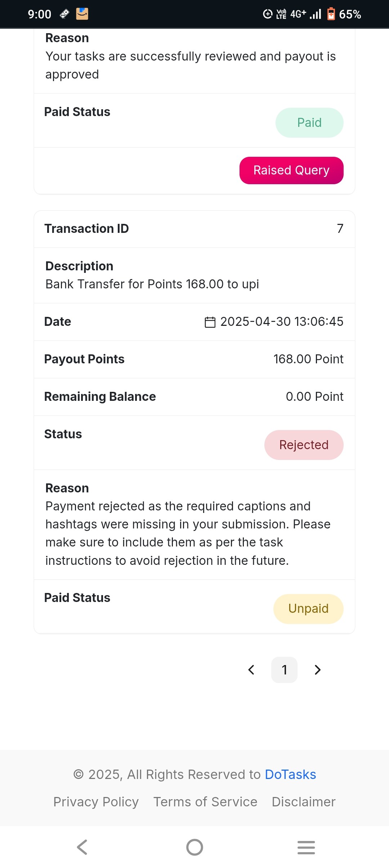
Task: Tap the calendar icon beside date
Action: coord(210,322)
